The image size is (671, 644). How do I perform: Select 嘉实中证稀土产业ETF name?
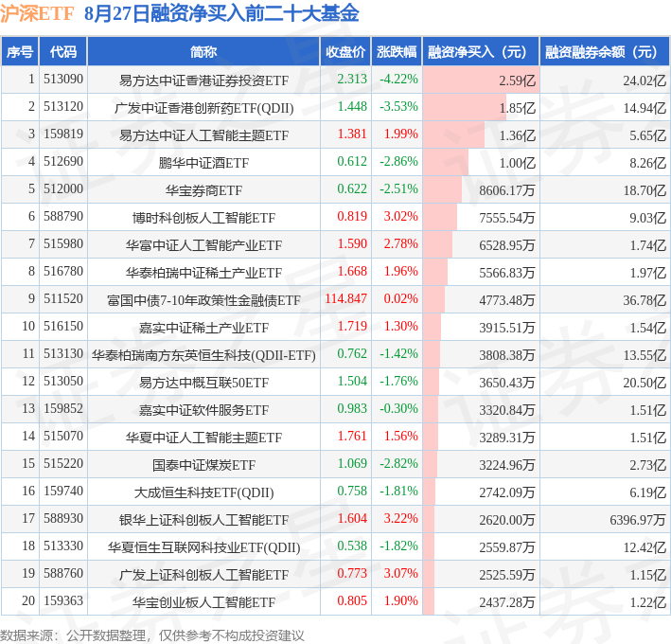pyautogui.click(x=203, y=327)
